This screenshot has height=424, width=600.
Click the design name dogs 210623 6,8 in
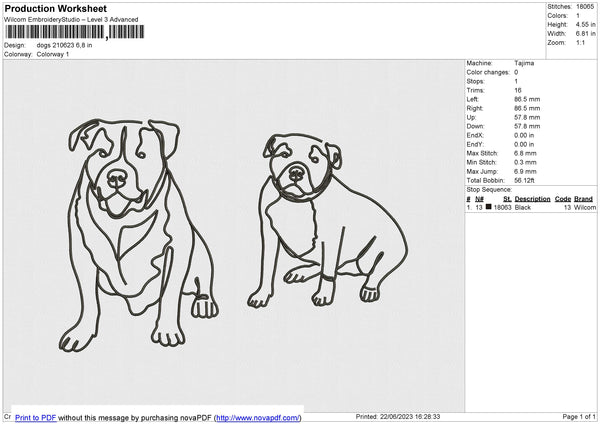[64, 45]
